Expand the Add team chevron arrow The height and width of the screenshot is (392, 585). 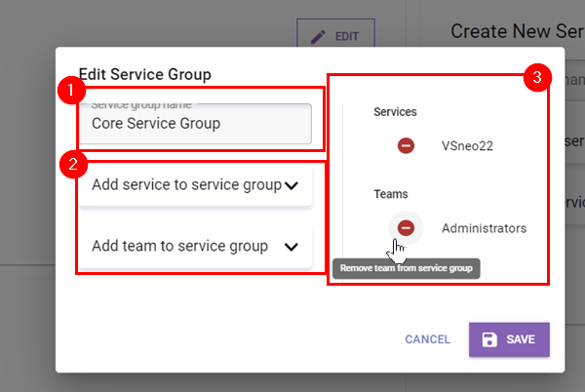[292, 247]
